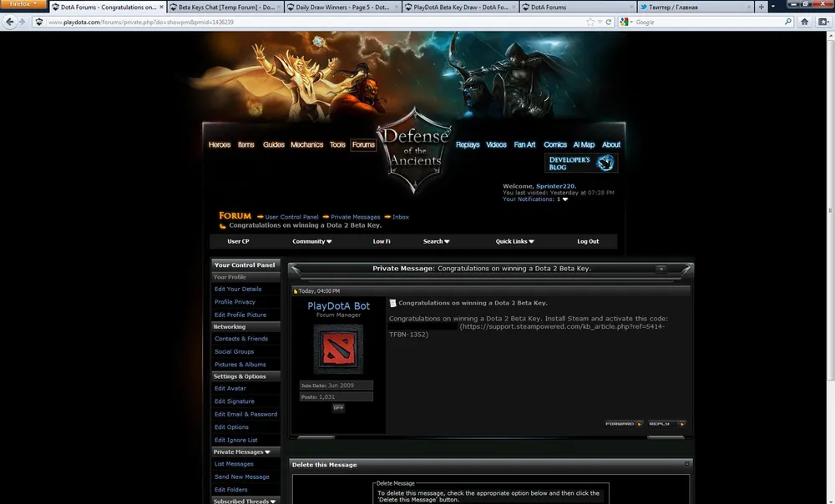Click the Reply message button
The width and height of the screenshot is (835, 504).
tap(666, 424)
